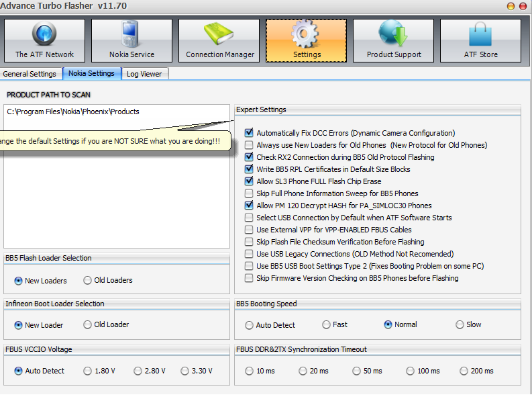Image resolution: width=532 pixels, height=403 pixels.
Task: Set BB5 Booting Speed to Normal
Action: (388, 325)
